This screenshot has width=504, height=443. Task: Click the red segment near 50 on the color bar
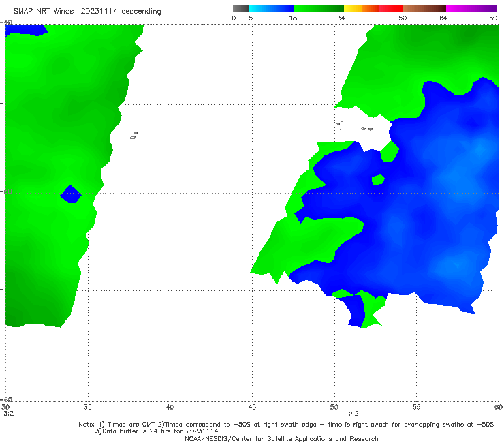coord(391,8)
